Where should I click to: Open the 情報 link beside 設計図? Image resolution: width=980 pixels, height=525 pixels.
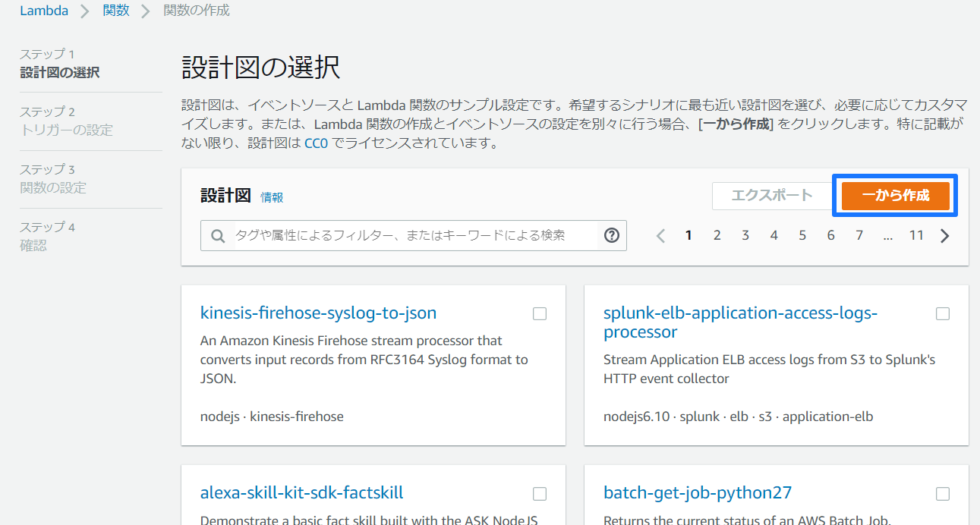pyautogui.click(x=272, y=197)
